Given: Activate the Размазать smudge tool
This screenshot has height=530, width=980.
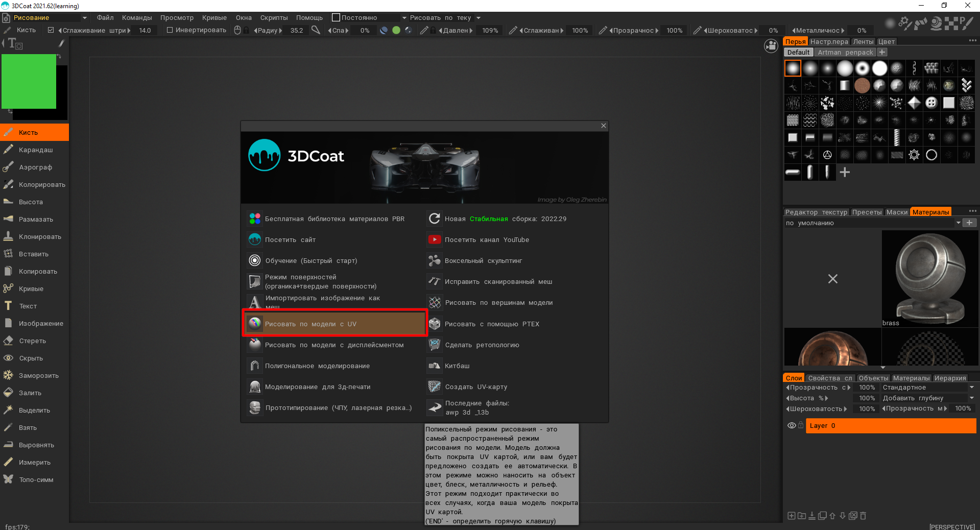Looking at the screenshot, I should (x=35, y=219).
